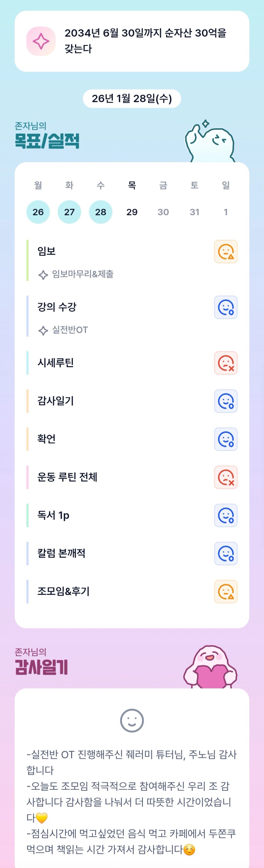264x868 pixels.
Task: Tap the red face icon for 운동 루틴 전체
Action: (x=226, y=477)
